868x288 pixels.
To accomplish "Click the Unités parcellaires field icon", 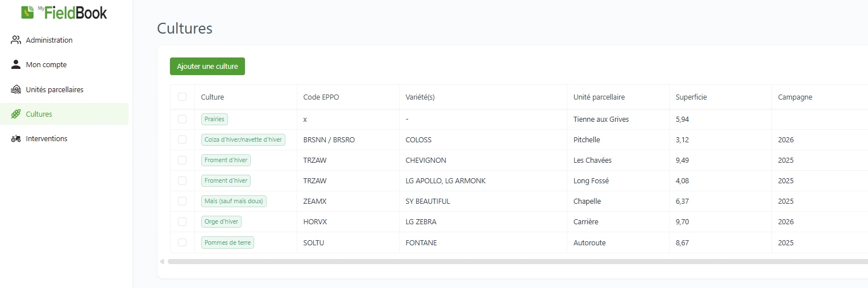I will [16, 90].
